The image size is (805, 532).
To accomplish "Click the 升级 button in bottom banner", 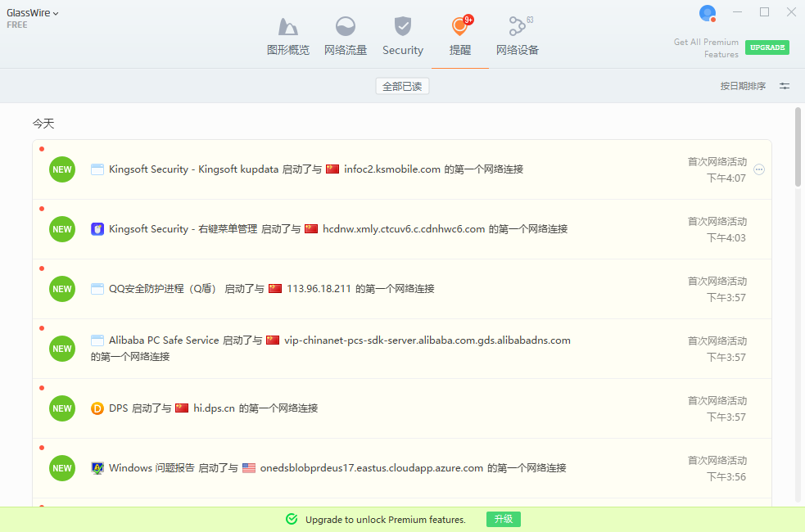I will tap(504, 520).
